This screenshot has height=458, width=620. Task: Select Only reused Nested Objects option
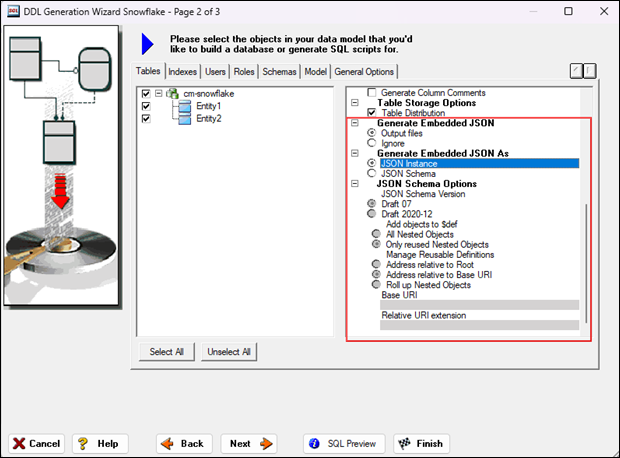pyautogui.click(x=376, y=244)
